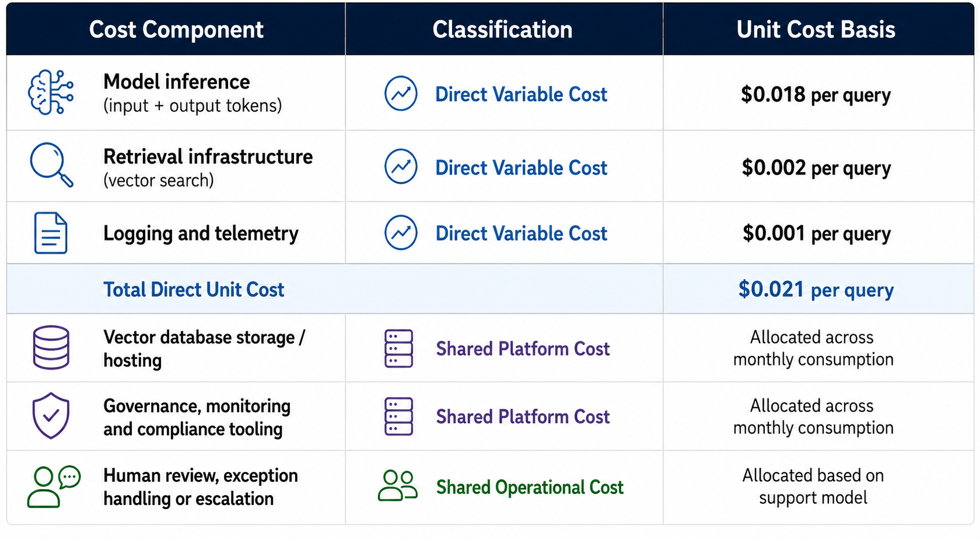Click the "Model inference" label
The image size is (980, 538).
tap(177, 82)
